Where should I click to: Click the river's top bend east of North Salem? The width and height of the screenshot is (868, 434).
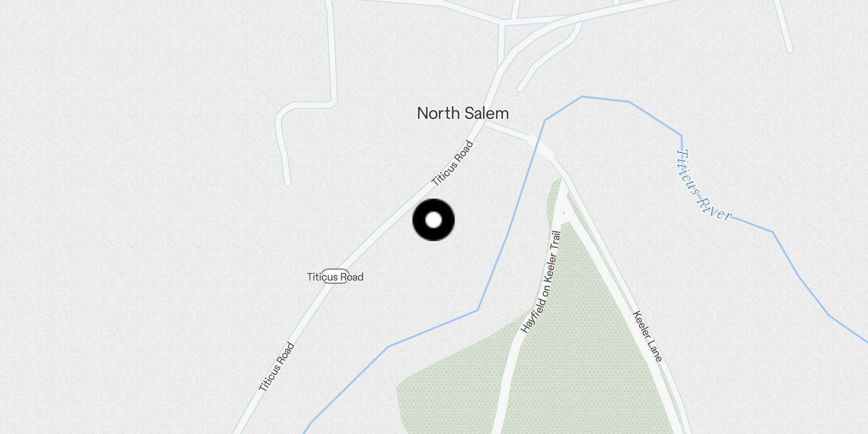(x=582, y=97)
